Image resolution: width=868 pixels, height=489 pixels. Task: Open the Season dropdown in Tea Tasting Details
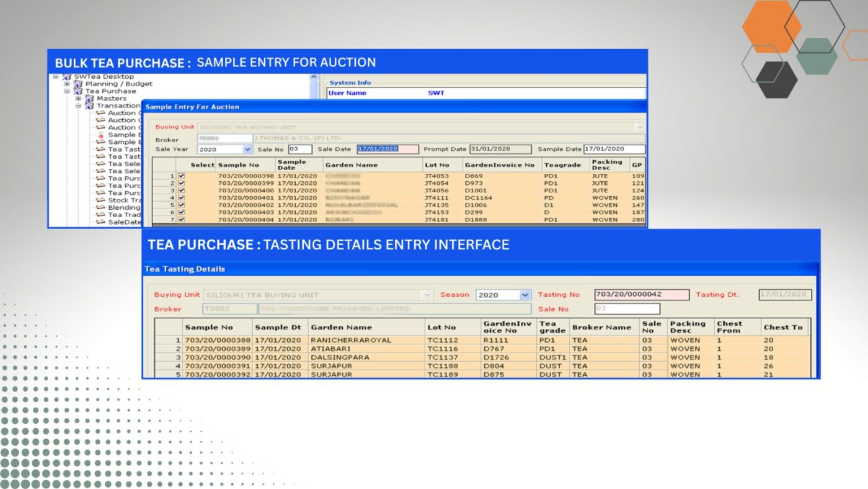point(525,295)
